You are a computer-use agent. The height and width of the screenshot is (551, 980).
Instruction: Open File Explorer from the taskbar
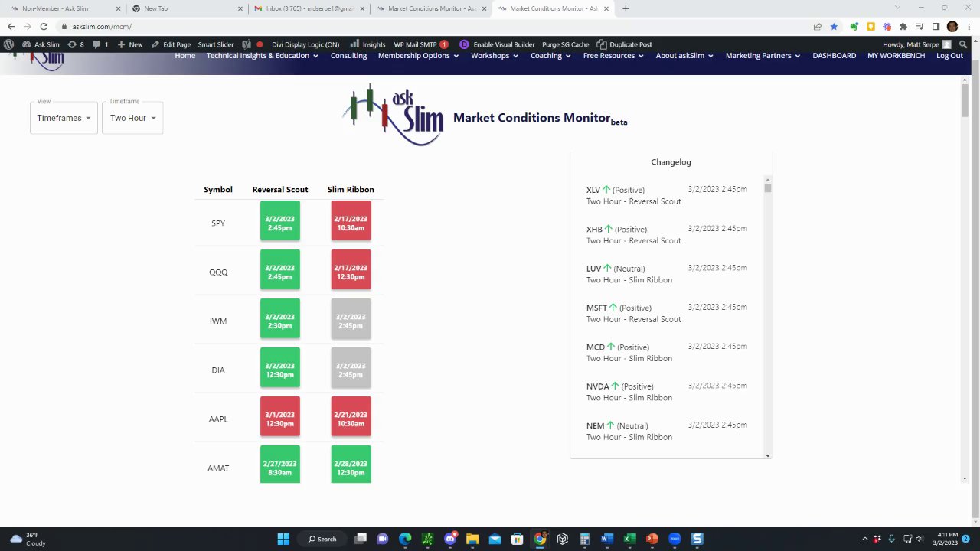(472, 539)
